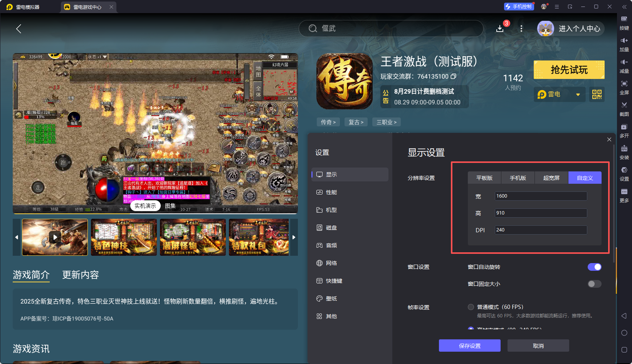
Task: Select the 平板版 resolution tab
Action: tap(484, 178)
